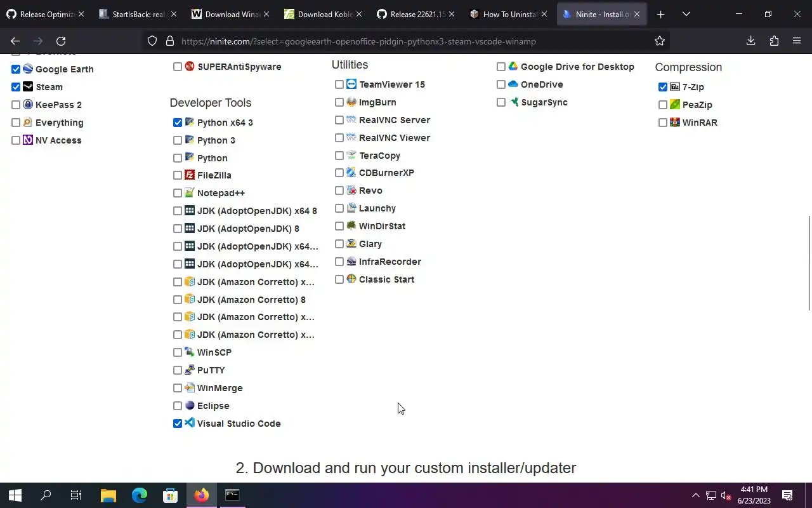The image size is (812, 508).
Task: Check the JDK (AdoptOpenJDK) x64 8 checkbox
Action: (x=178, y=211)
